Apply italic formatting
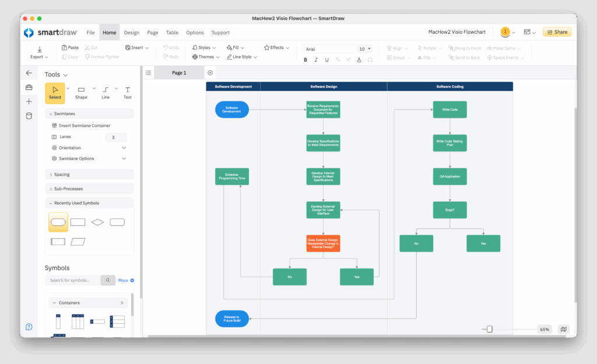The height and width of the screenshot is (364, 597). 316,60
